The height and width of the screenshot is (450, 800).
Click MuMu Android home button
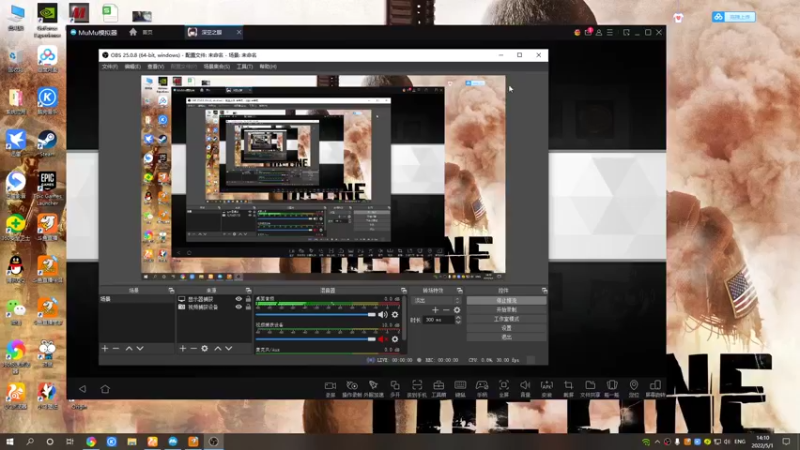105,389
